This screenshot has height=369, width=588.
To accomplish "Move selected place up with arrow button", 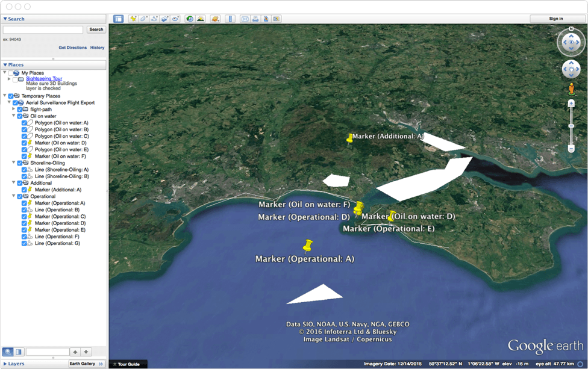I will [75, 352].
